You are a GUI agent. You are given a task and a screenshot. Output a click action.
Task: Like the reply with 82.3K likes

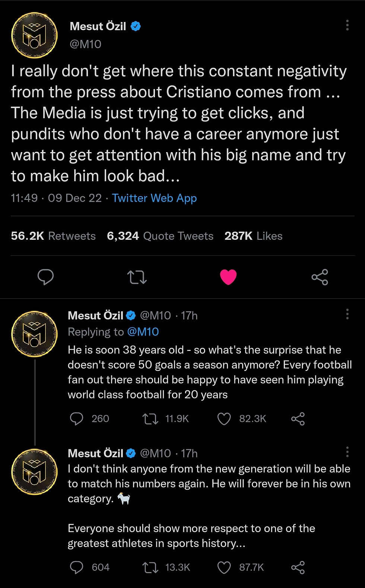[224, 419]
